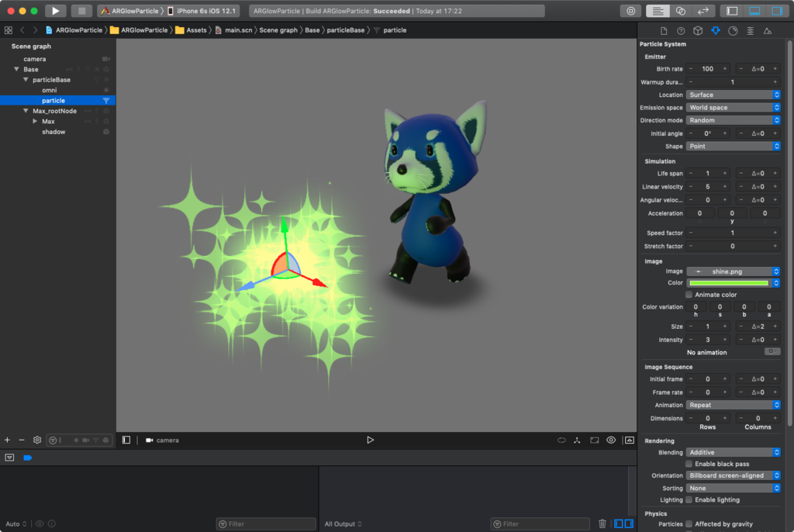This screenshot has height=532, width=794.
Task: Open the Sorting dropdown
Action: tap(733, 488)
